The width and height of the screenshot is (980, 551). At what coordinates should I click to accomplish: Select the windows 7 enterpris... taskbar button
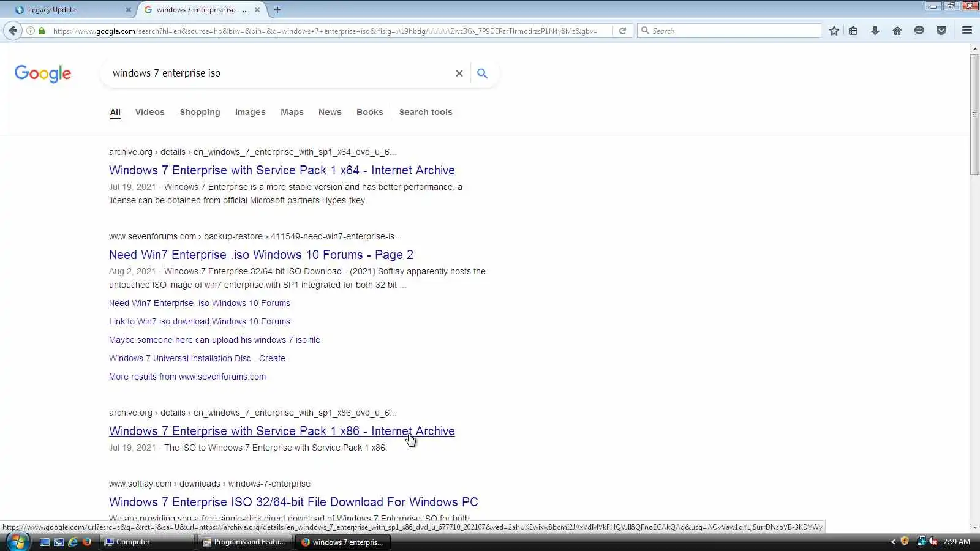[x=343, y=542]
